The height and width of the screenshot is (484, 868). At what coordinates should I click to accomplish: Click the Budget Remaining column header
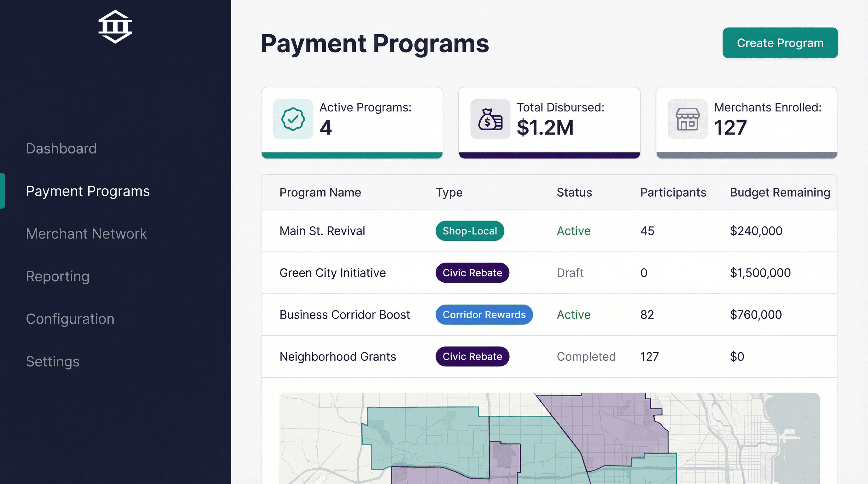pos(780,193)
